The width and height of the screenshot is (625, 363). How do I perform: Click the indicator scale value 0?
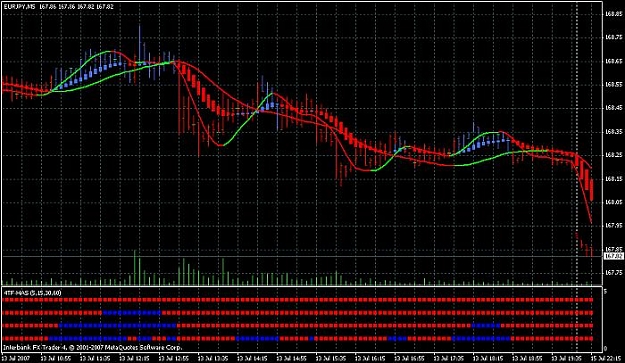pos(605,349)
